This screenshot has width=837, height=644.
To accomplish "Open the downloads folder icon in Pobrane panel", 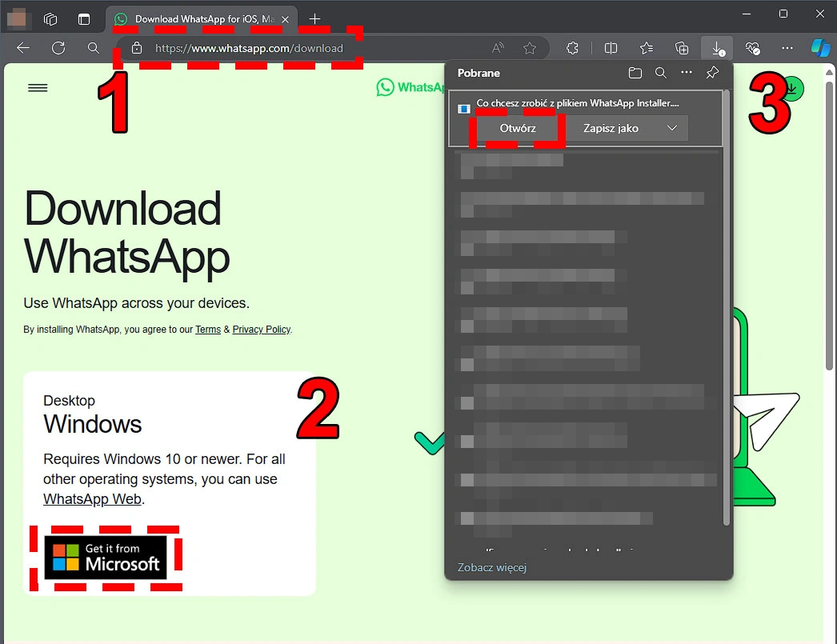I will coord(635,73).
